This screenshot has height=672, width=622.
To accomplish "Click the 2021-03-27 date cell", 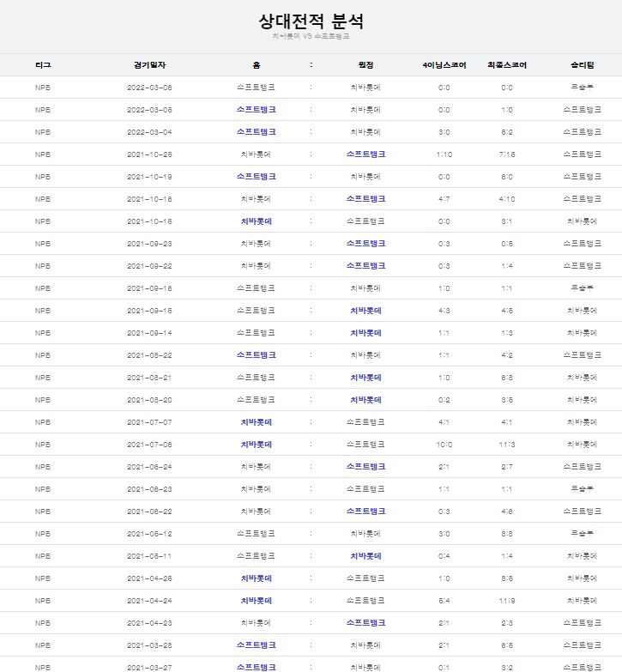I will pos(149,668).
